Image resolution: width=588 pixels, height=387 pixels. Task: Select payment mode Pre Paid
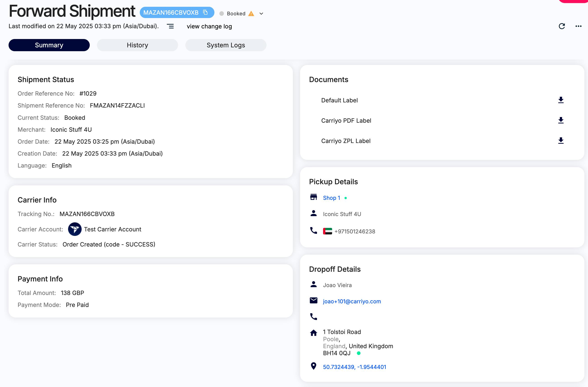77,305
